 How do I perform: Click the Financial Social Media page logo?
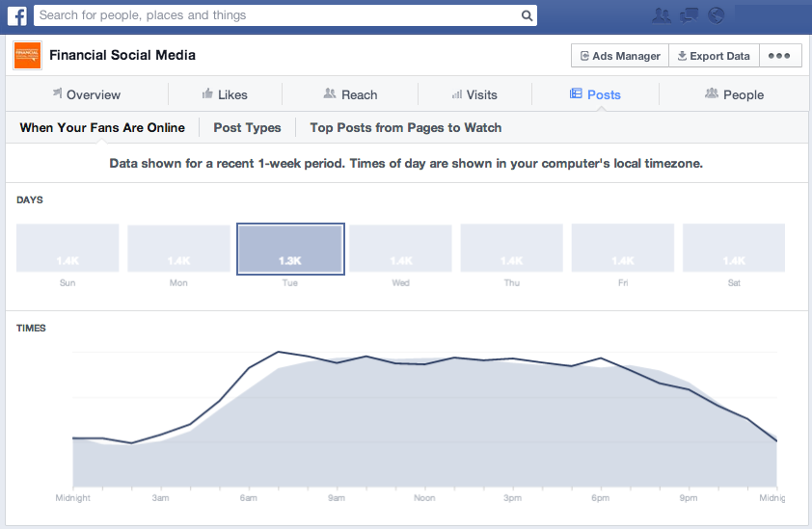27,55
